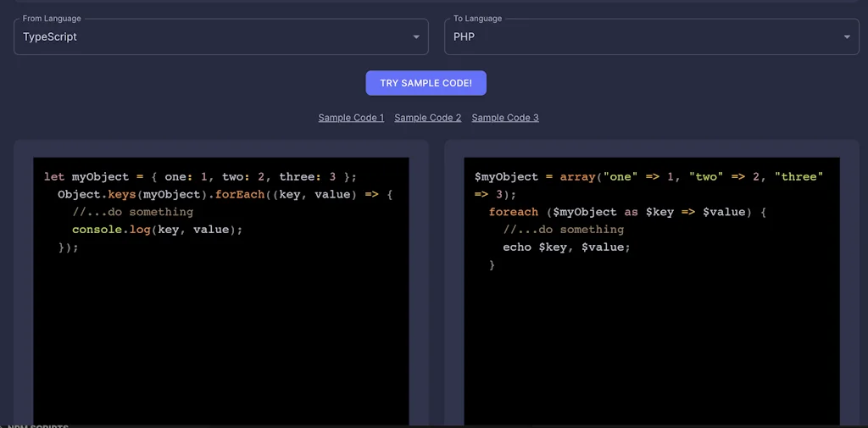
Task: Click inside the PHP output code panel
Action: point(652,291)
